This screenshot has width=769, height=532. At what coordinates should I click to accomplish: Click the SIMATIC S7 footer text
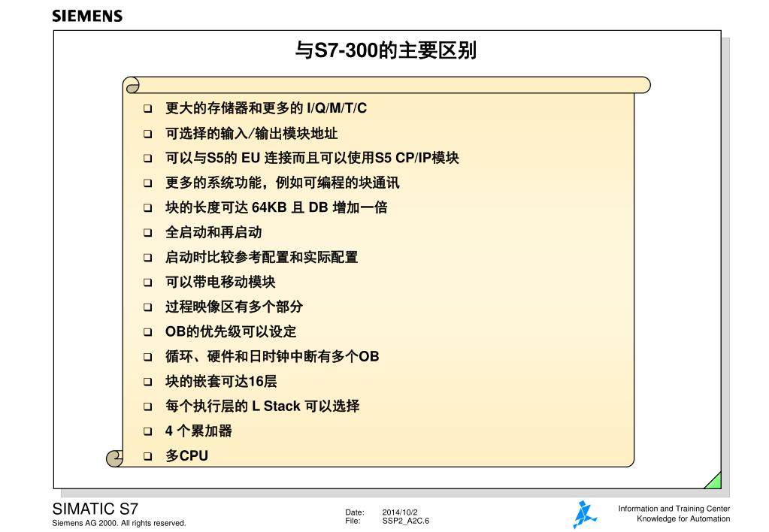(x=95, y=509)
